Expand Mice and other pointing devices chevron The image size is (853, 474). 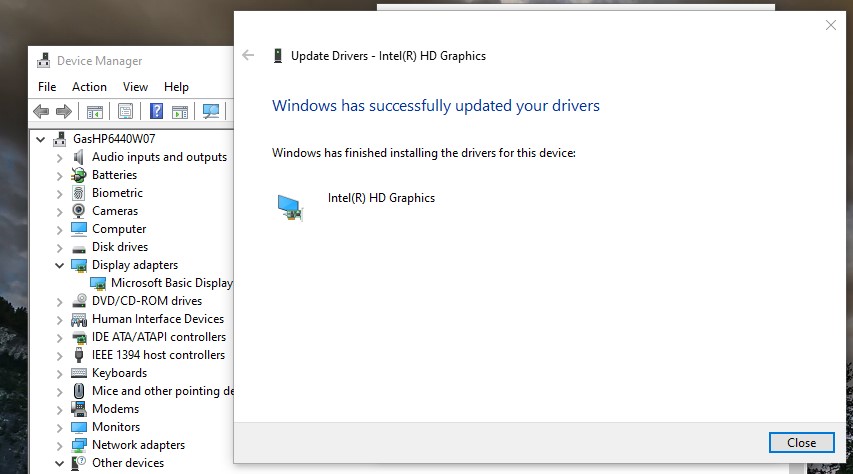tap(59, 391)
